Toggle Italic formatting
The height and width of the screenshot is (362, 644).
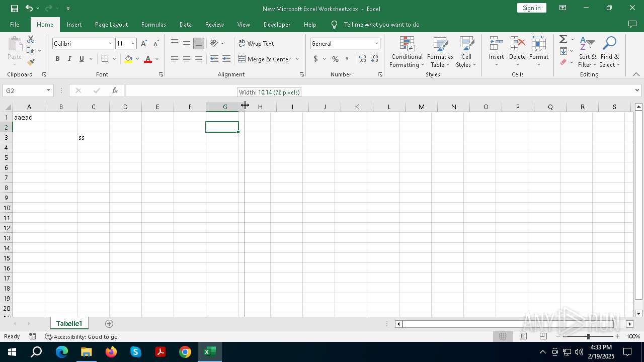[69, 59]
